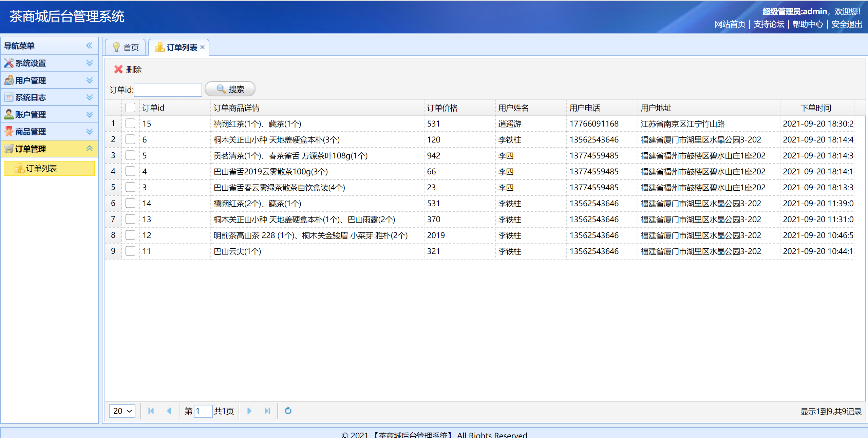Viewport: 868px width, 438px height.
Task: Click the 安全退出 link
Action: [846, 24]
